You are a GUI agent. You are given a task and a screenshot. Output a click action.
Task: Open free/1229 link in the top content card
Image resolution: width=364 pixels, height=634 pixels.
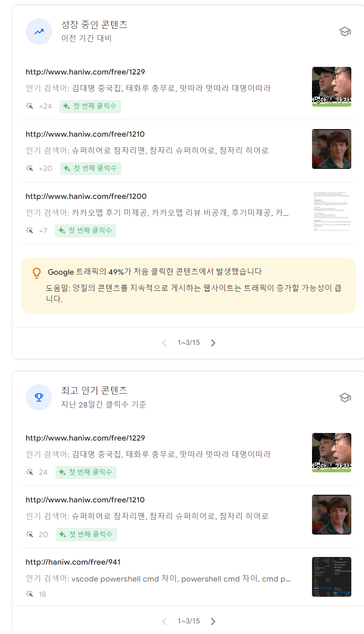point(85,438)
